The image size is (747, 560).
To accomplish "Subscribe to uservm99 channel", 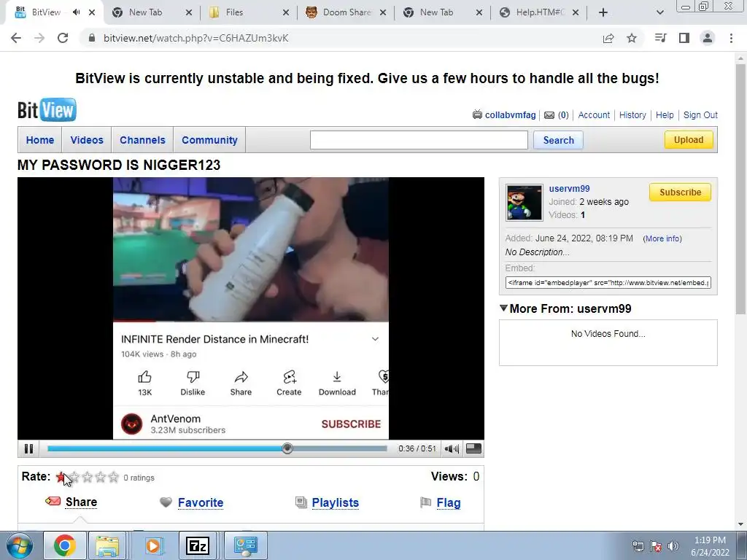I will tap(680, 192).
